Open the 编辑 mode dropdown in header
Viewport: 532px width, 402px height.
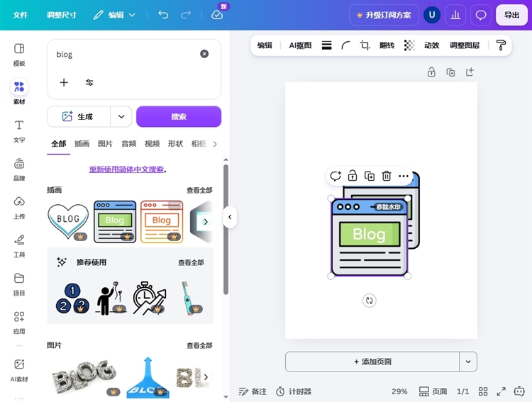pos(115,15)
